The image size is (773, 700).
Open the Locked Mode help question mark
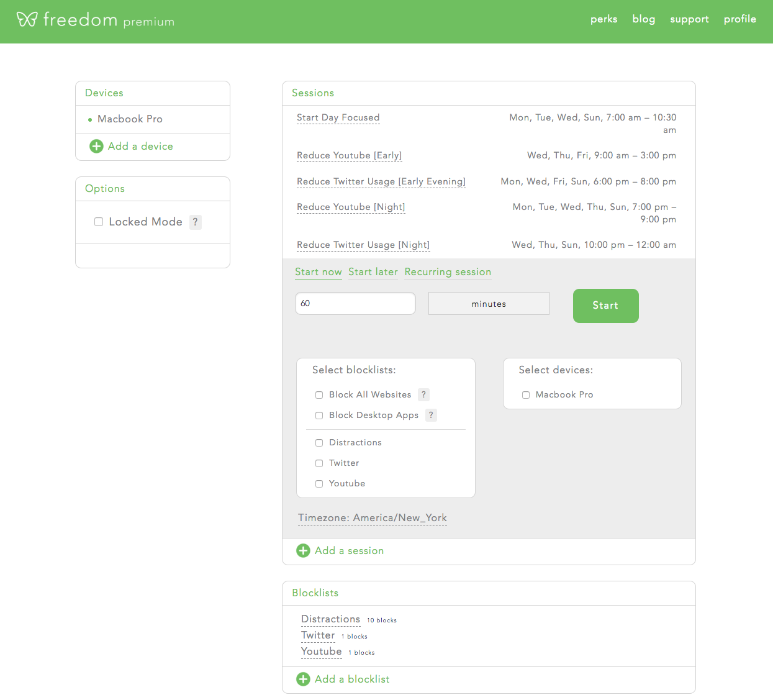tap(196, 222)
